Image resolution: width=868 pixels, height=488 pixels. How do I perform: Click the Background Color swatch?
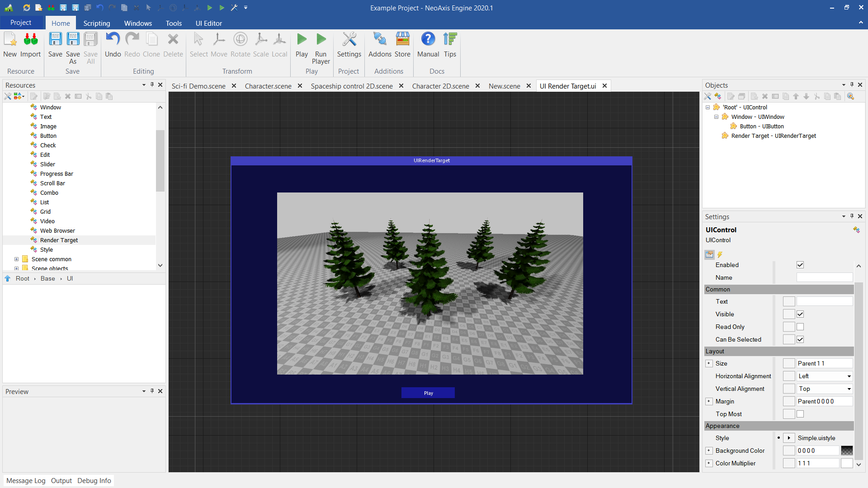[847, 451]
